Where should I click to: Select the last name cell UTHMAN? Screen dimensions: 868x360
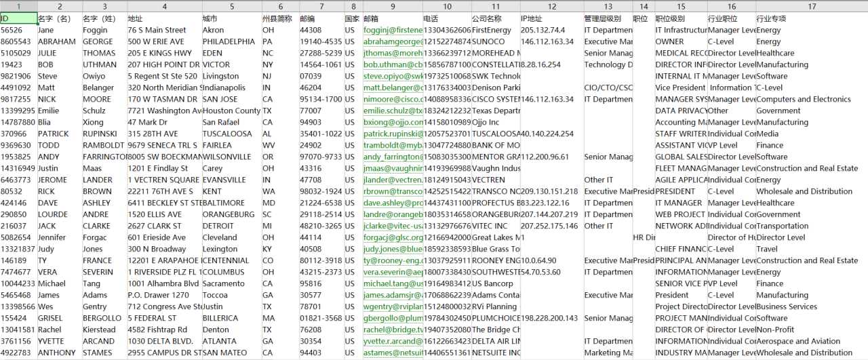[x=104, y=64]
